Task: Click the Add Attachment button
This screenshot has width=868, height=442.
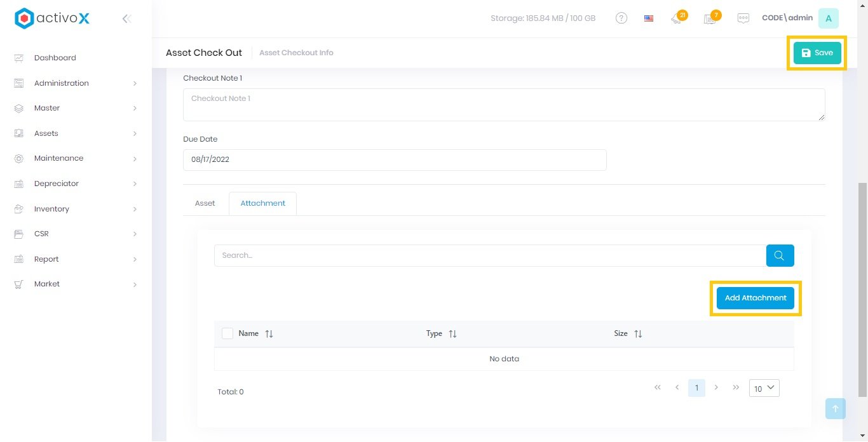Action: 755,298
